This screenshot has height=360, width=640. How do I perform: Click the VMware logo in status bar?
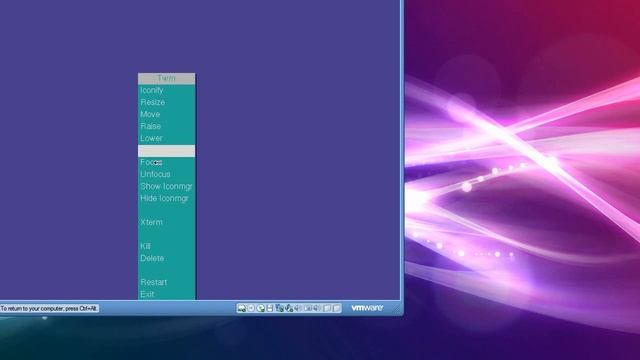click(x=367, y=308)
